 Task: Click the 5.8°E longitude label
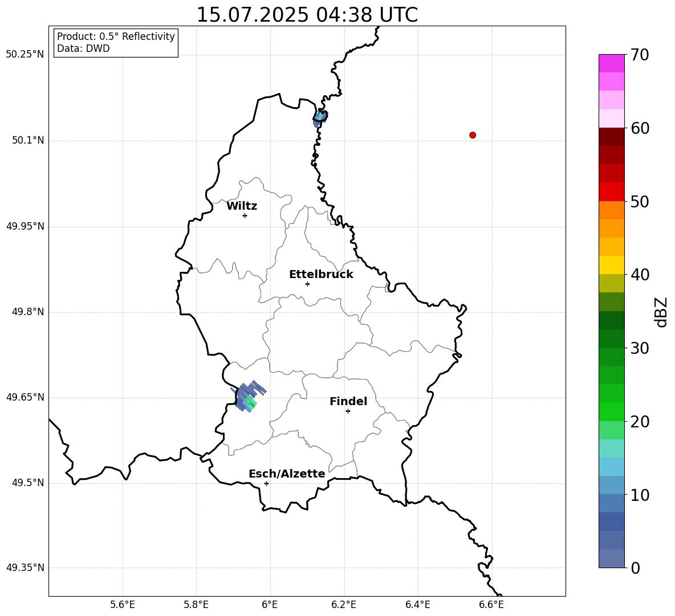coord(196,605)
